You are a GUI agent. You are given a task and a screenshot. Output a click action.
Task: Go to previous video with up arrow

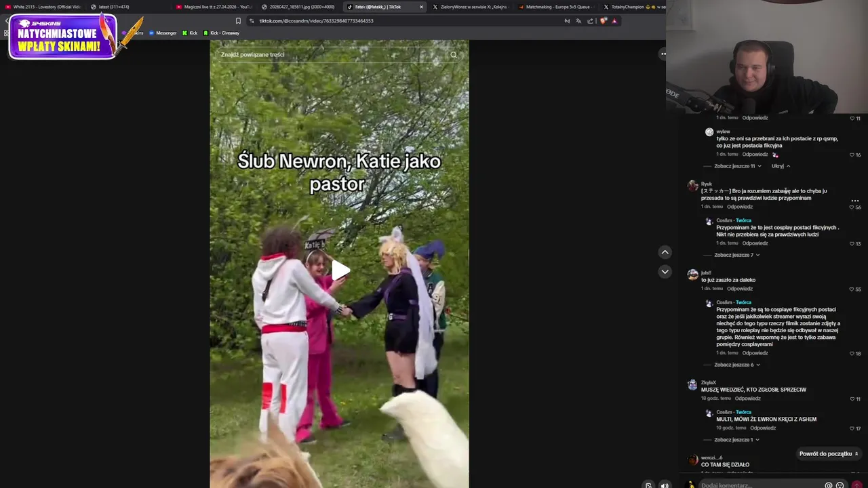click(x=665, y=252)
